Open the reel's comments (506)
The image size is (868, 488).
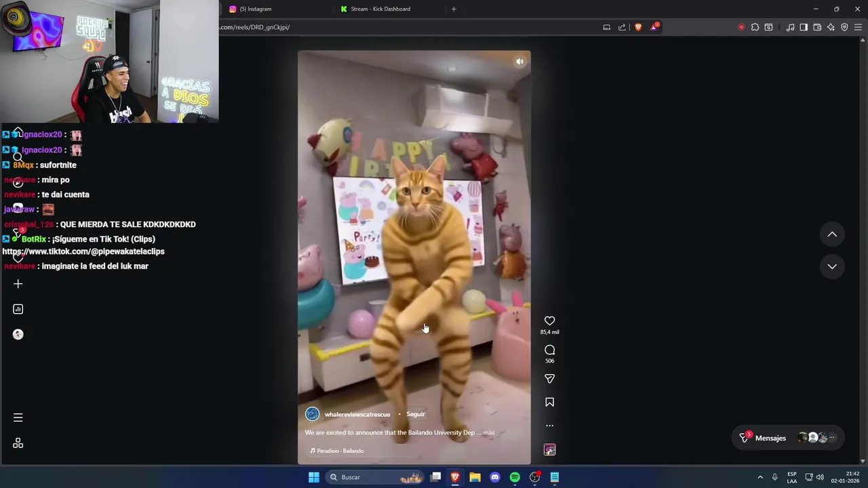(x=549, y=350)
